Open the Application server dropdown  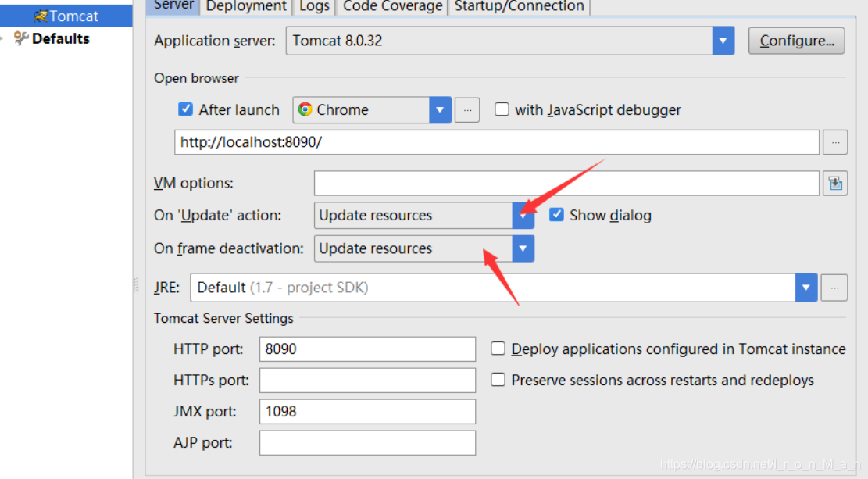point(723,41)
